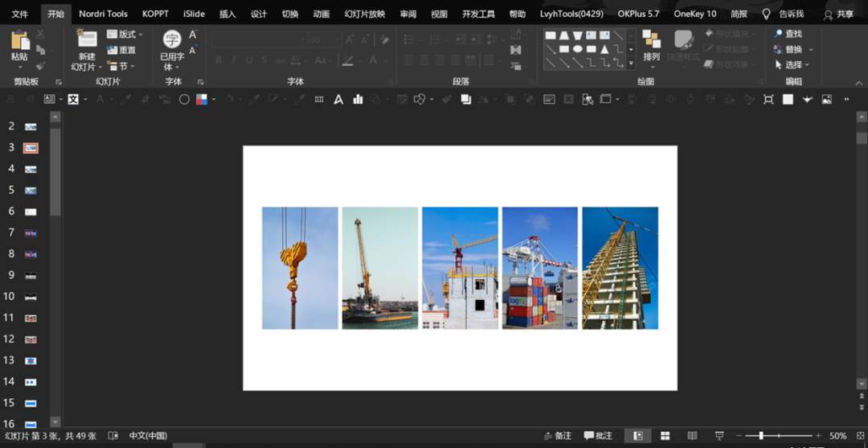Open the iSlide ribbon tab
The width and height of the screenshot is (868, 448).
(194, 14)
